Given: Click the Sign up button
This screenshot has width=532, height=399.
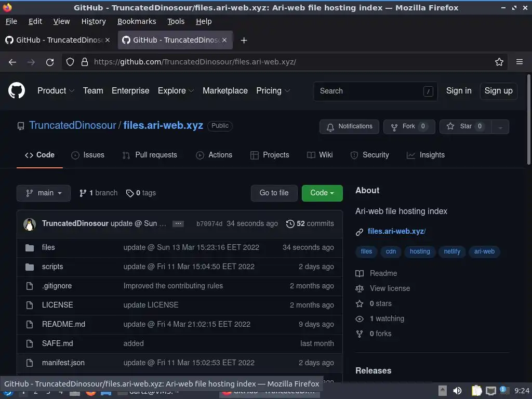Looking at the screenshot, I should 498,91.
